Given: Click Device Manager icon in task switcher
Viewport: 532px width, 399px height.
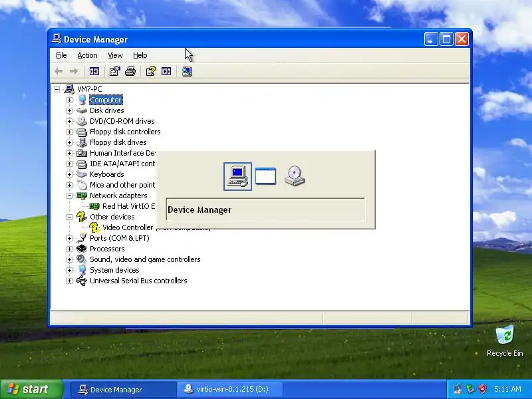Looking at the screenshot, I should [237, 176].
